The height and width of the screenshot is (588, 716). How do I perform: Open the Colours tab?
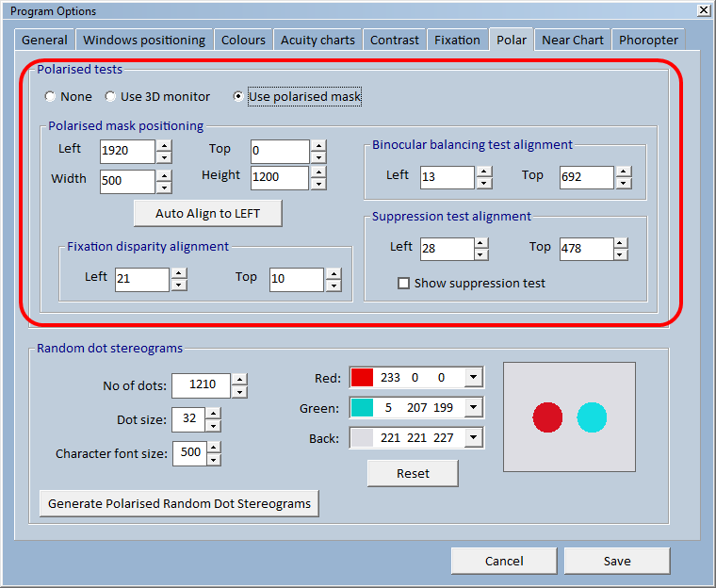(x=243, y=40)
